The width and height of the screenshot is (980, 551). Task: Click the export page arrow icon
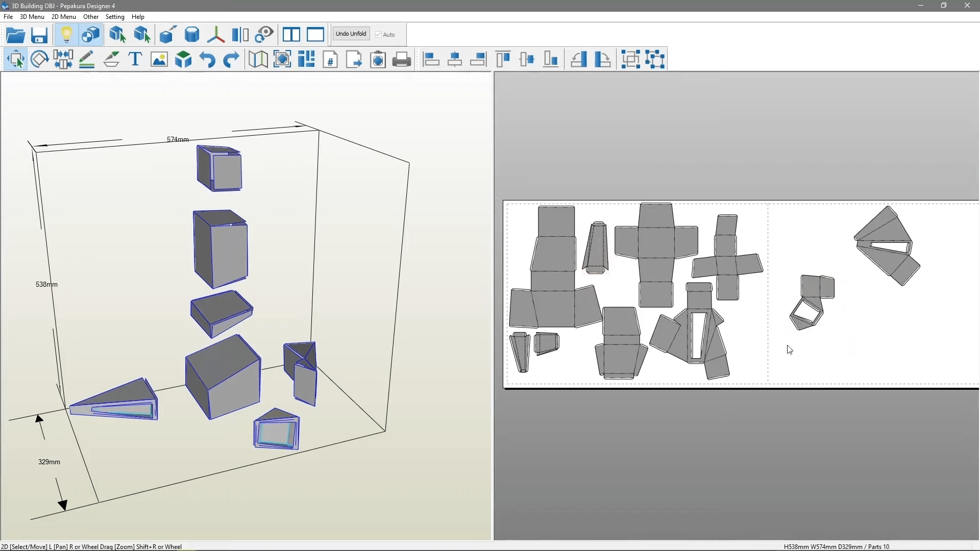354,59
